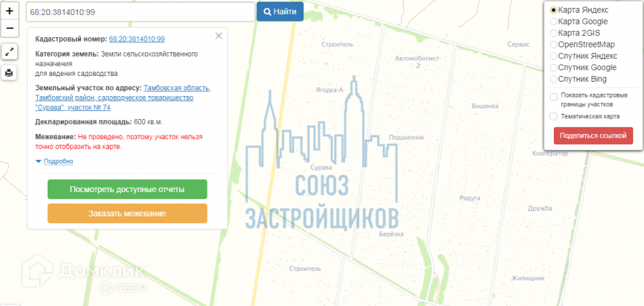644x306 pixels.
Task: Select Спутник Bing radio option
Action: (x=554, y=79)
